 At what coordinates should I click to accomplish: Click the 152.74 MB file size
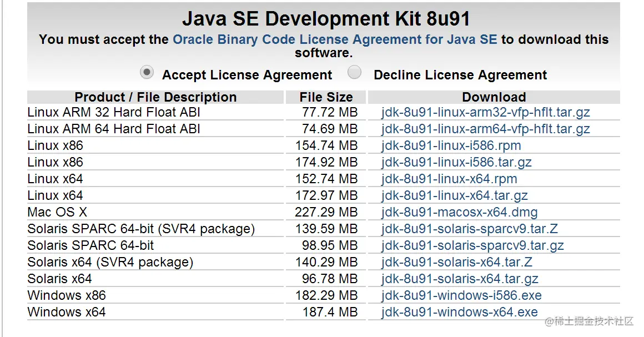point(326,179)
